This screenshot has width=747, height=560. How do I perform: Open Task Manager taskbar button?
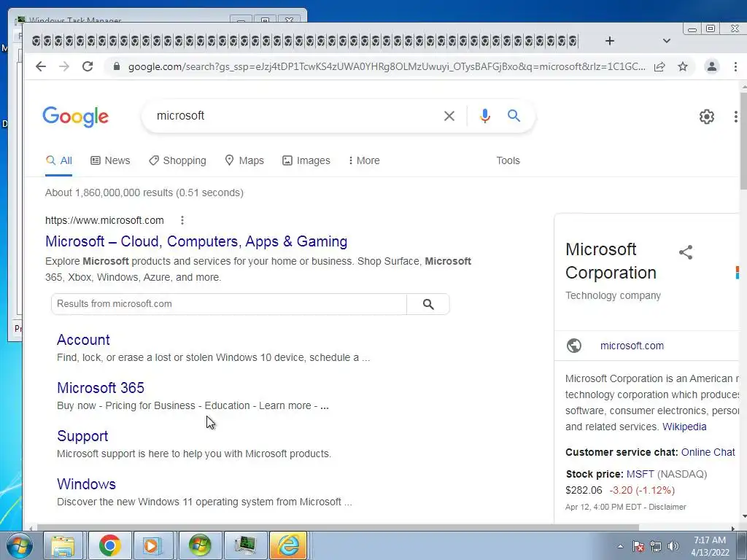pyautogui.click(x=245, y=545)
